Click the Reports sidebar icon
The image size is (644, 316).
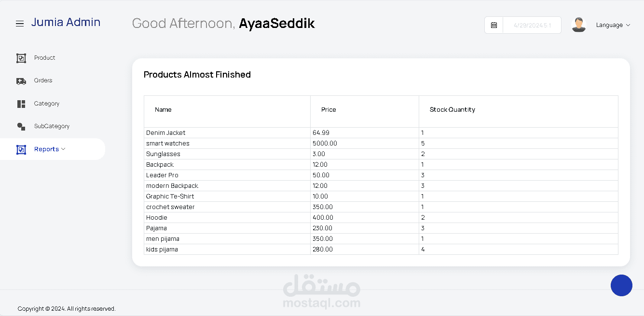(21, 150)
